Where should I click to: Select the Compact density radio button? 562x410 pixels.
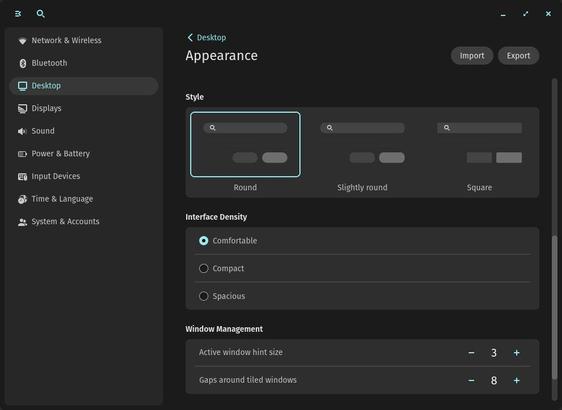click(204, 268)
